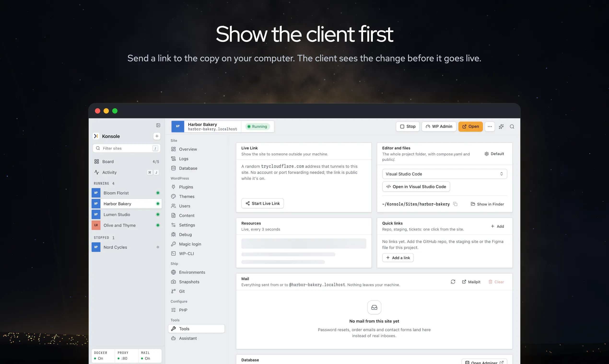Open the Themes page
This screenshot has width=609, height=364.
pos(196,196)
